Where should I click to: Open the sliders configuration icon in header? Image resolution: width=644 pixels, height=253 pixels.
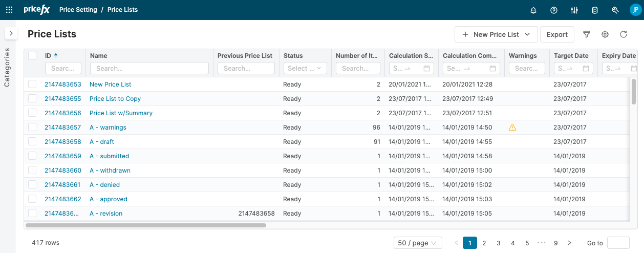(574, 10)
